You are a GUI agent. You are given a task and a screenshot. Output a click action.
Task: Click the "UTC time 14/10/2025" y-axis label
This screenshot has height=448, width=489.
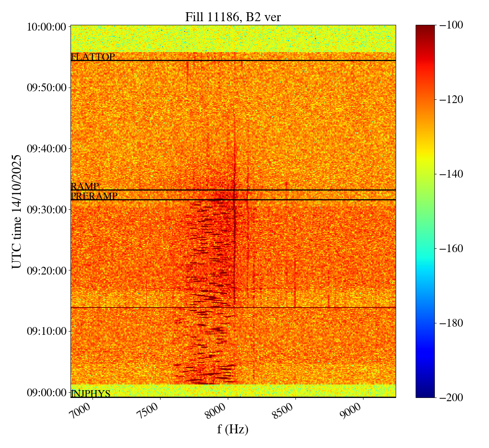pos(16,211)
